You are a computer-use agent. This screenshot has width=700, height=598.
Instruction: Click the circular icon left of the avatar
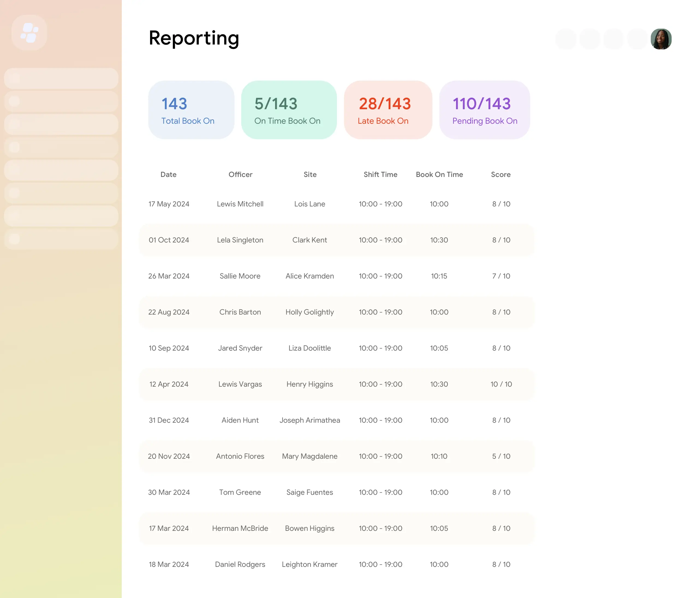point(637,39)
